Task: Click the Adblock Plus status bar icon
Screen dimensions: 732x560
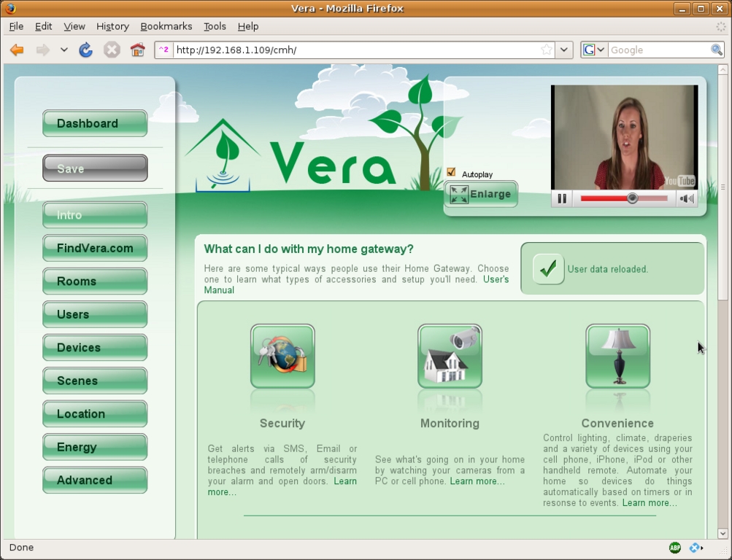Action: 675,548
